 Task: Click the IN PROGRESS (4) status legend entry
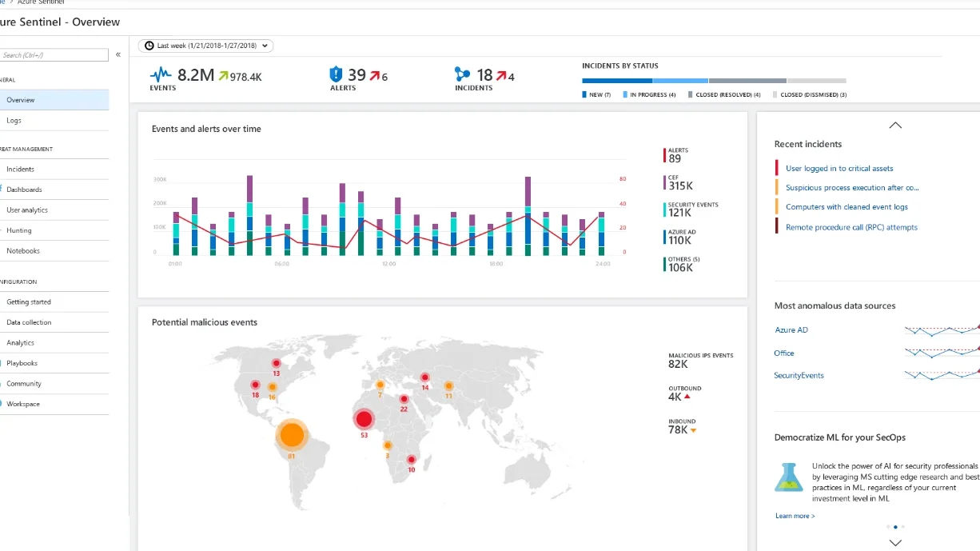pyautogui.click(x=650, y=94)
